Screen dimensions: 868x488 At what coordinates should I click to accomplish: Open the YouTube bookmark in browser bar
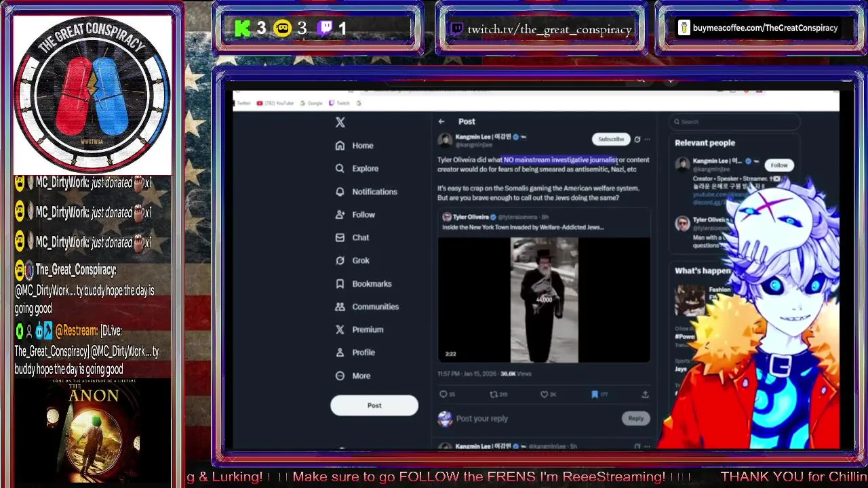(275, 103)
